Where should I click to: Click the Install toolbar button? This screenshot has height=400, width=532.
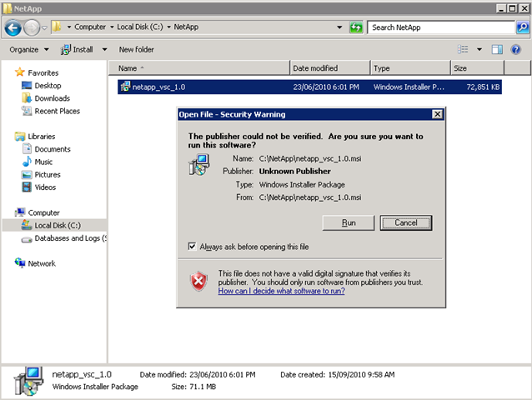[77, 49]
